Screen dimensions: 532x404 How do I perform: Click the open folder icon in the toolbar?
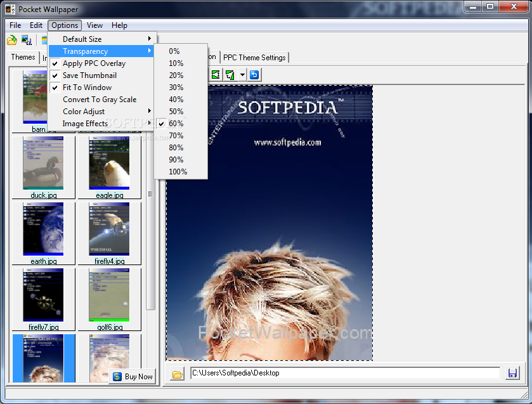click(x=12, y=40)
